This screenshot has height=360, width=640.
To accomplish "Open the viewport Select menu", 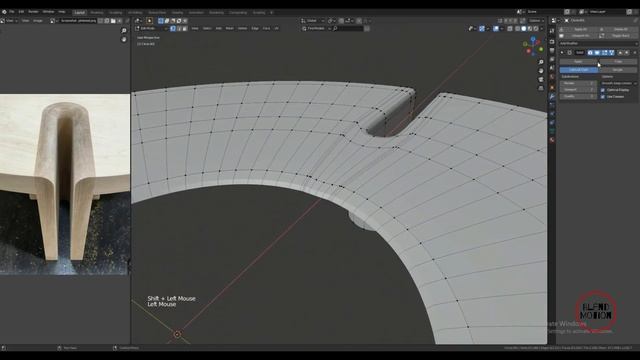I will point(207,29).
